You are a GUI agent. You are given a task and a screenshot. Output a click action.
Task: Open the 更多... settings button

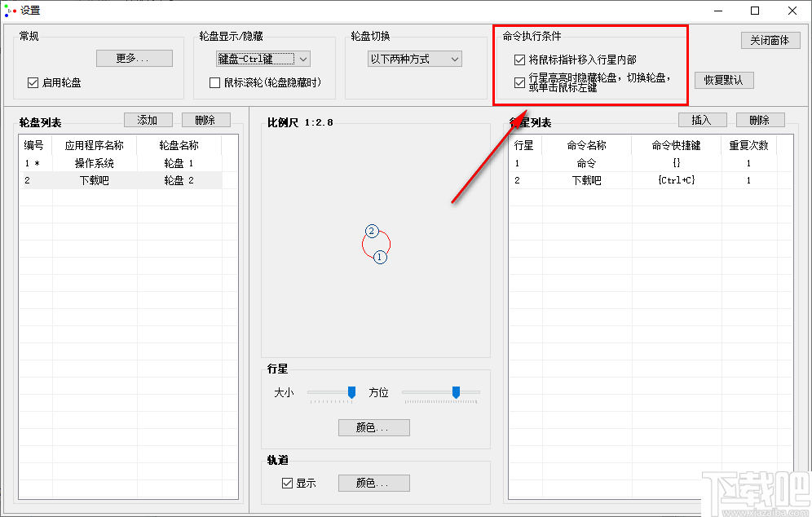[134, 58]
